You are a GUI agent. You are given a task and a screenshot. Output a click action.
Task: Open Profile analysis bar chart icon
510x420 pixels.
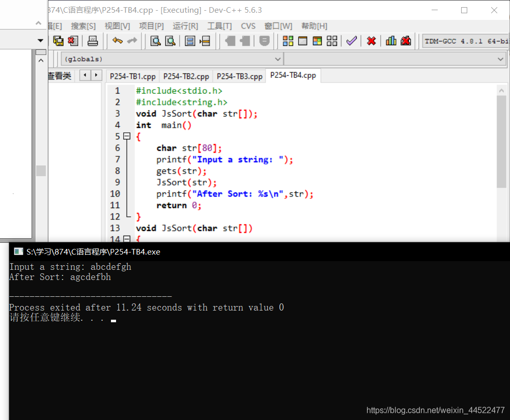(x=391, y=41)
